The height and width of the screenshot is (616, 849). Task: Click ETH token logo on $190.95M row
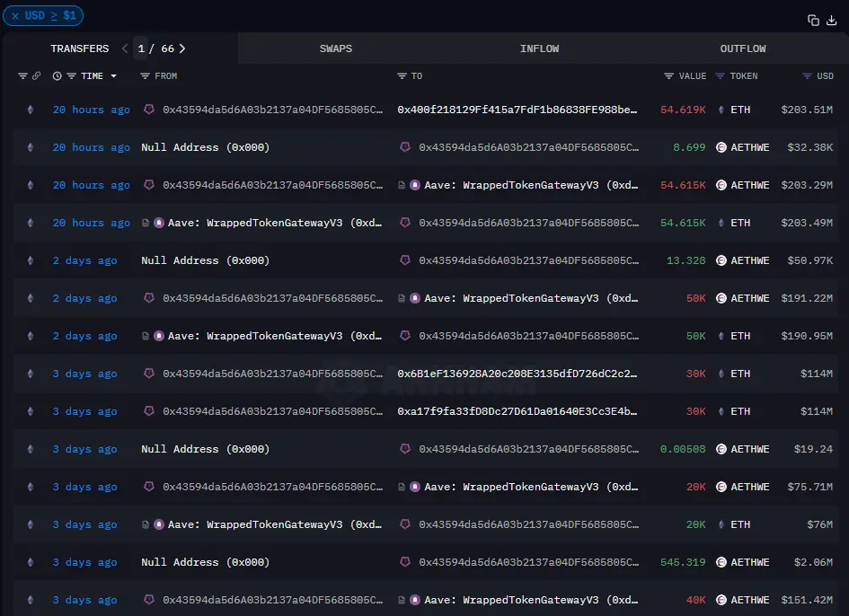click(721, 336)
